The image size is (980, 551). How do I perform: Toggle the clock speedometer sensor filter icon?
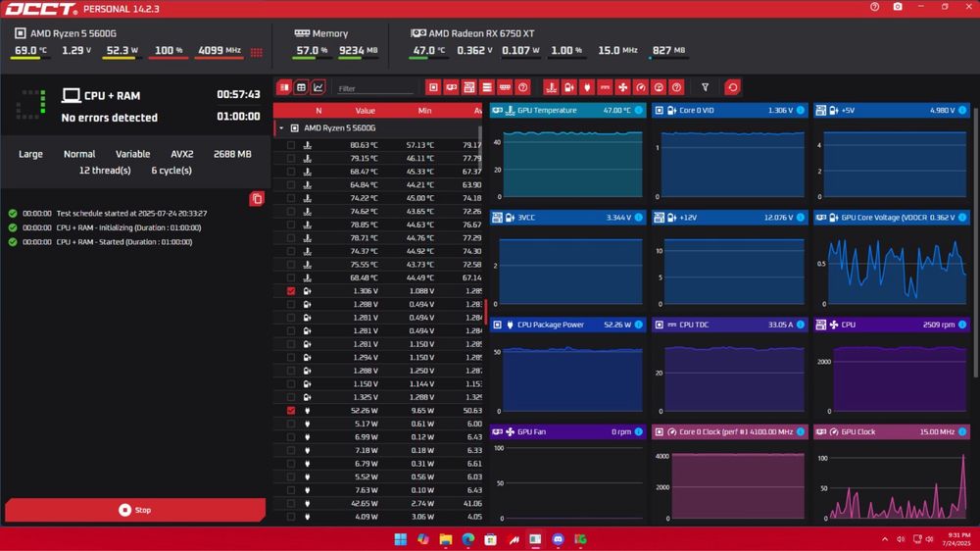click(x=641, y=87)
